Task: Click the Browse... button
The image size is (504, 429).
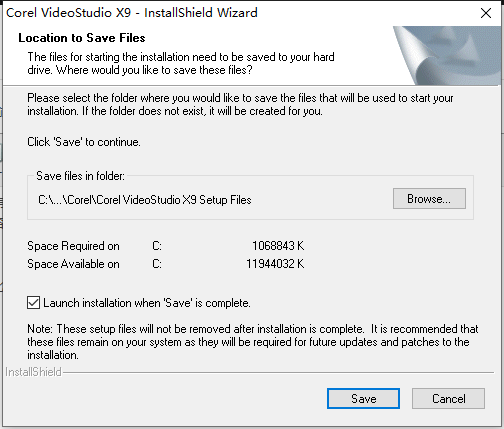Action: (x=429, y=199)
